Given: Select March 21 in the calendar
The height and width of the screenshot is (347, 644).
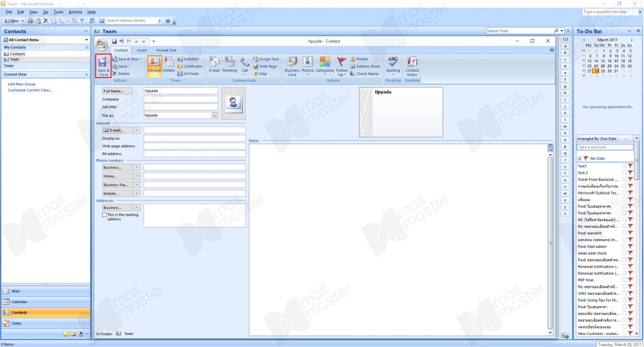Looking at the screenshot, I should (x=596, y=66).
